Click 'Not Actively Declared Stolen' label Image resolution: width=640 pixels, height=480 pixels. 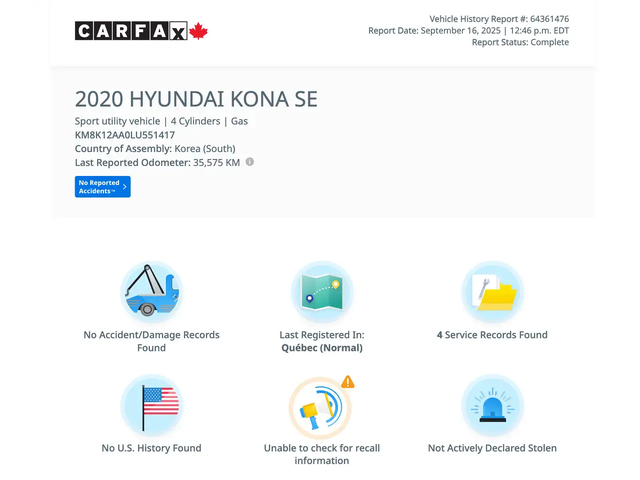click(492, 448)
